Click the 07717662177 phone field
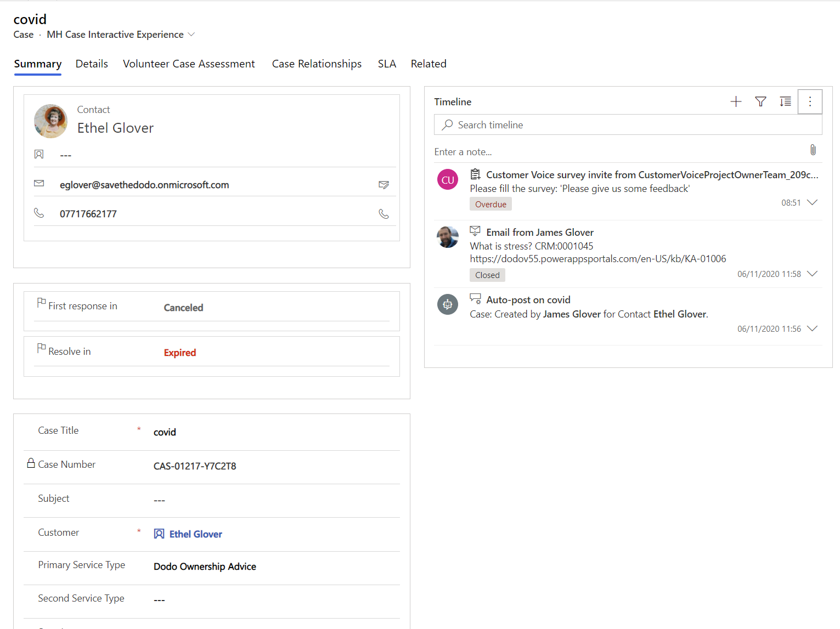The height and width of the screenshot is (629, 840). [x=88, y=214]
